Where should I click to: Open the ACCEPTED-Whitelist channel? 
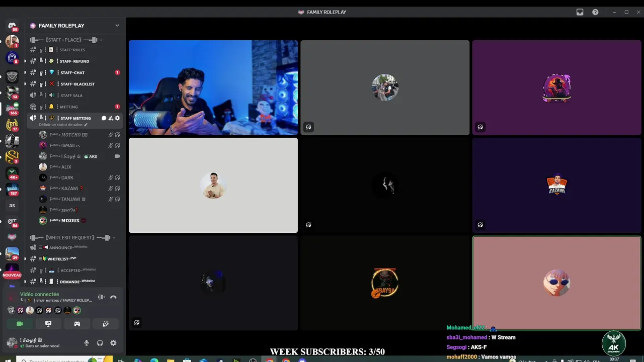[74, 270]
